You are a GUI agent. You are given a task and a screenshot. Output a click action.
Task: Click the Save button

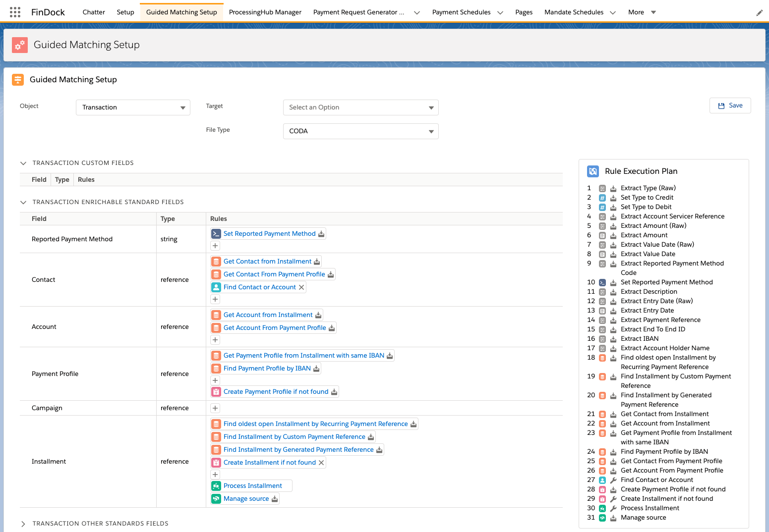[x=730, y=105]
